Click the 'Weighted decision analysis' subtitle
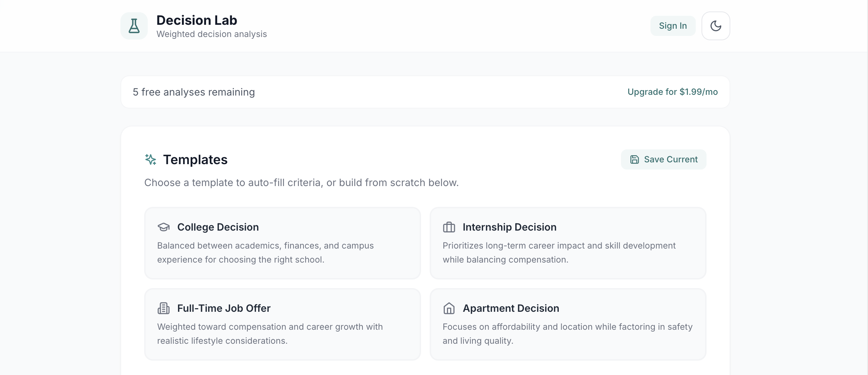The image size is (868, 375). click(x=212, y=34)
